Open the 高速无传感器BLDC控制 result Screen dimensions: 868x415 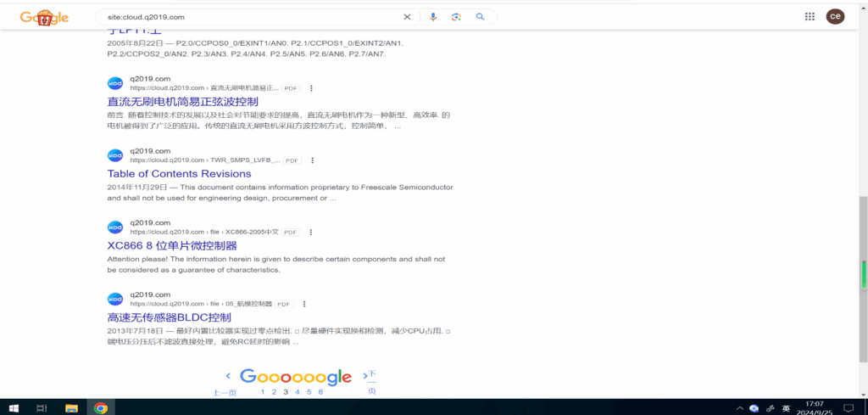click(x=169, y=317)
